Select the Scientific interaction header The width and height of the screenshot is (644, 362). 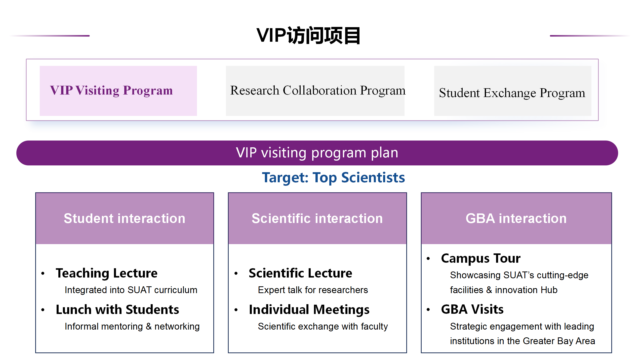pyautogui.click(x=317, y=218)
